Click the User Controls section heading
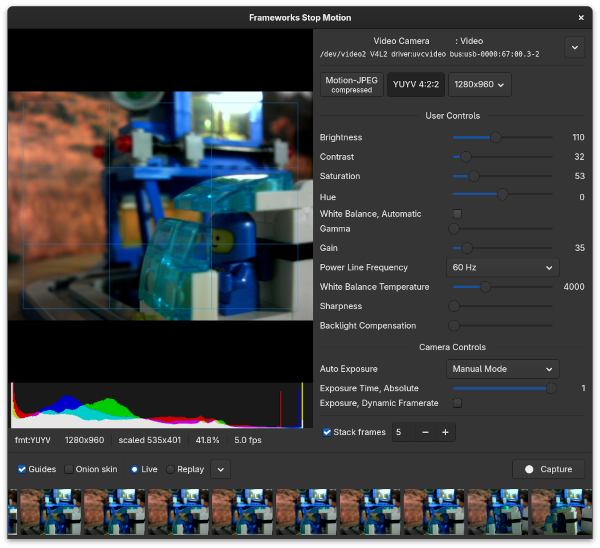The height and width of the screenshot is (548, 600). (452, 116)
